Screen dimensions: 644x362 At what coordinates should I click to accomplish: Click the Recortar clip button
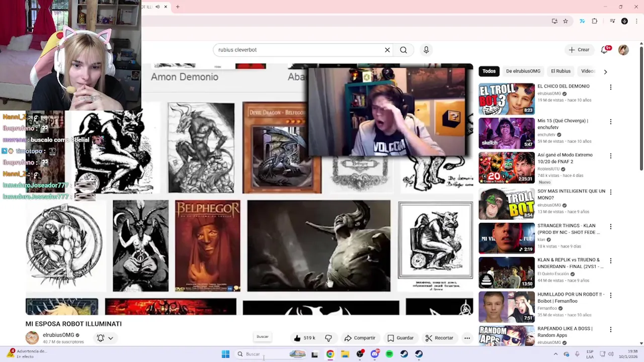tap(439, 338)
